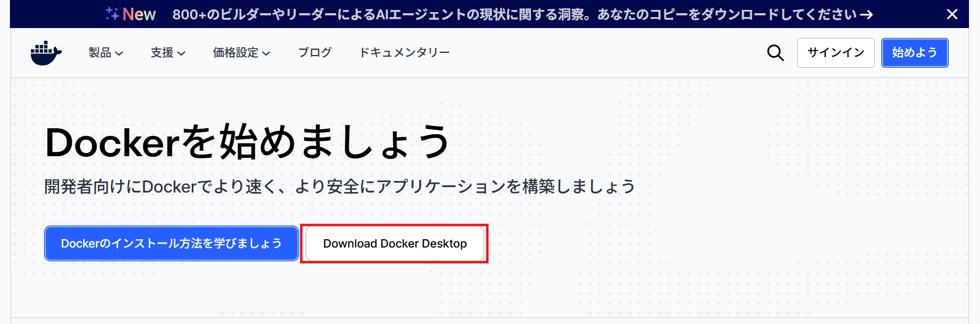Click Download Docker Desktop button

[395, 243]
